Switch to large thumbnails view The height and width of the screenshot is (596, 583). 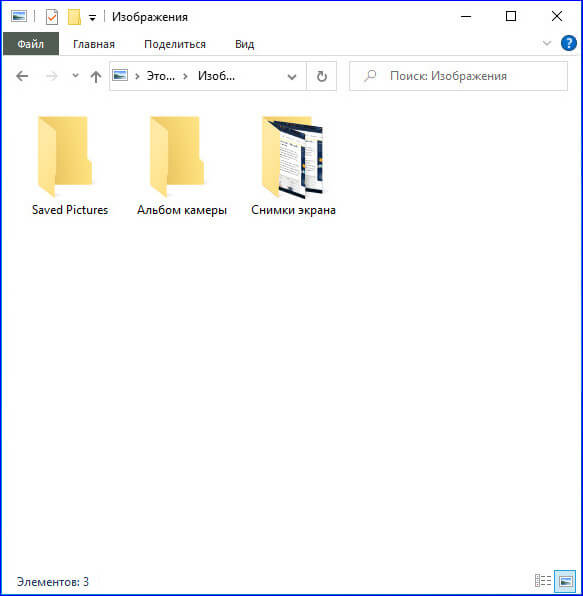tap(565, 581)
